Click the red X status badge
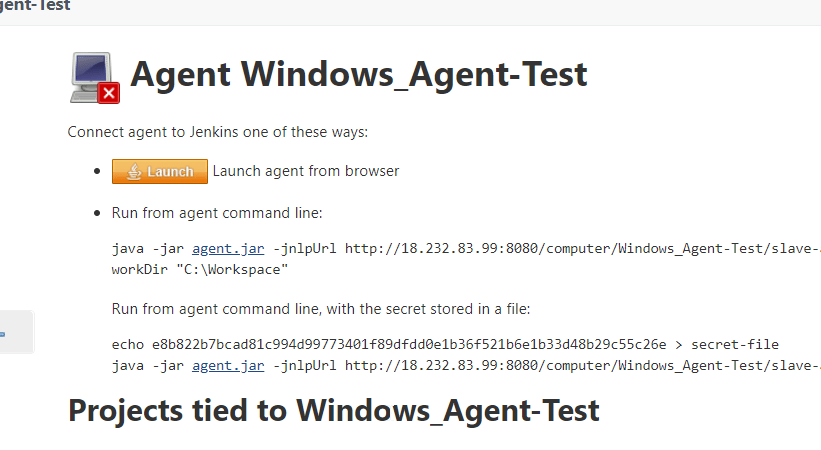821x450 pixels. coord(109,93)
